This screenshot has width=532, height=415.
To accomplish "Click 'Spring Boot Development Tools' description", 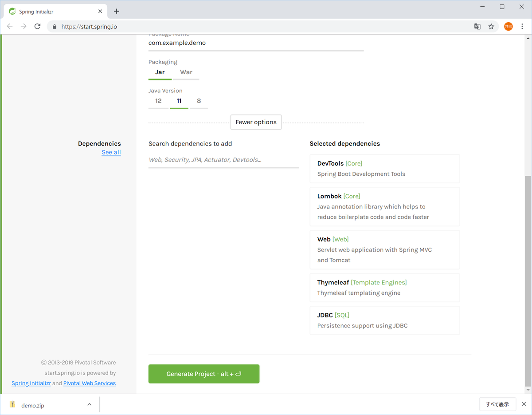I will [x=361, y=174].
